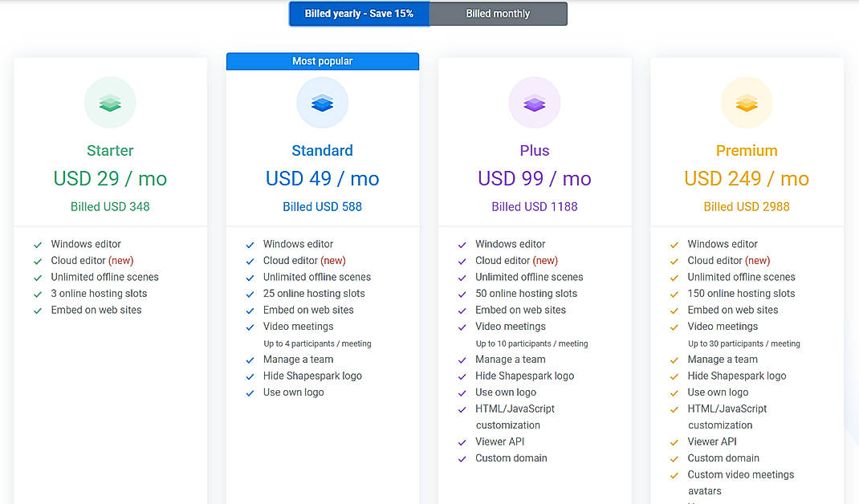Screen dimensions: 859x504
Task: Click Standard Unlimited offline scenes feature
Action: [x=317, y=277]
